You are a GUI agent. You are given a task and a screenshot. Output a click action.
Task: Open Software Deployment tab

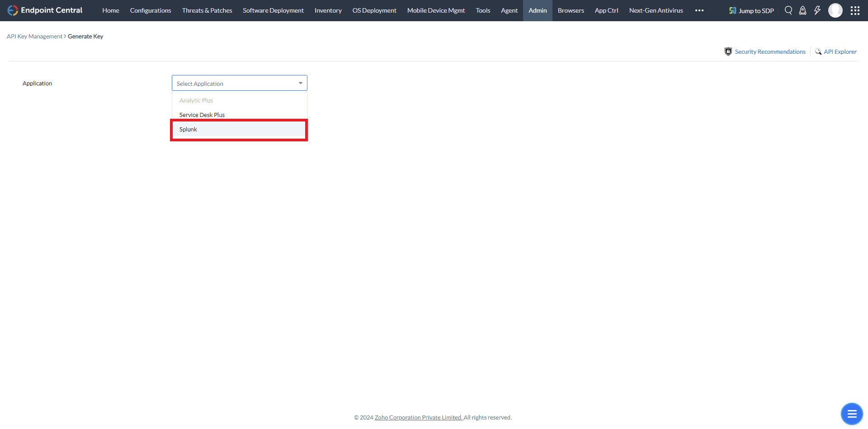[273, 10]
